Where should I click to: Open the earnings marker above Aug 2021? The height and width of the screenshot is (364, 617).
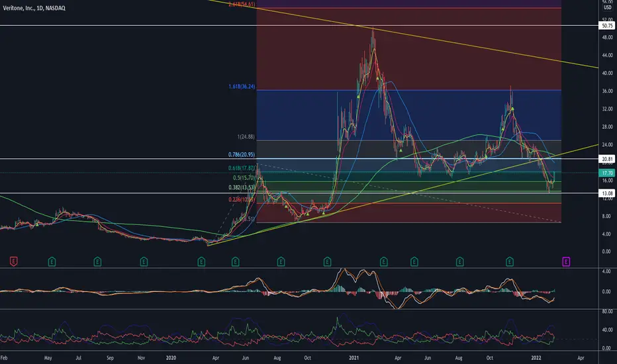click(459, 261)
